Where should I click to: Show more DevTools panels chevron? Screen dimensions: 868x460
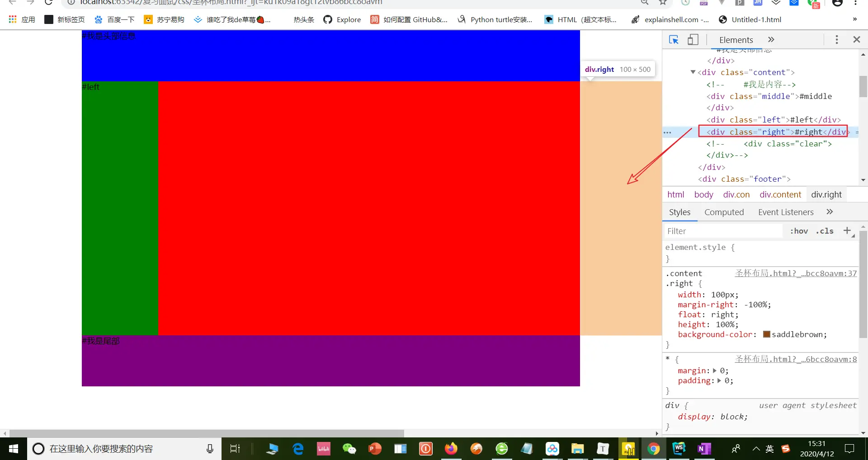coord(771,40)
